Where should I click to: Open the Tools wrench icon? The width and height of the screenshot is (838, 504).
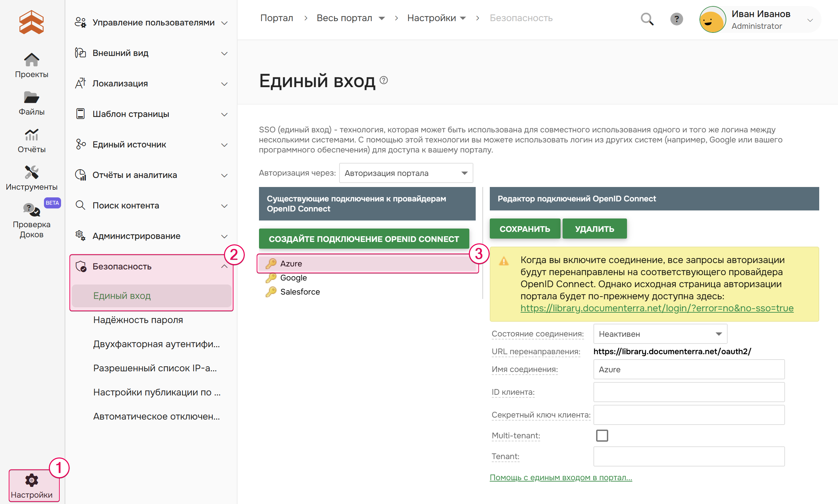tap(31, 173)
